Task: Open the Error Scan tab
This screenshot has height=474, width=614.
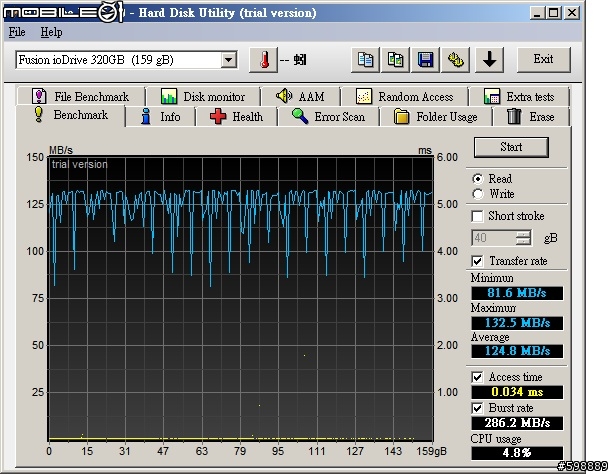Action: point(328,117)
